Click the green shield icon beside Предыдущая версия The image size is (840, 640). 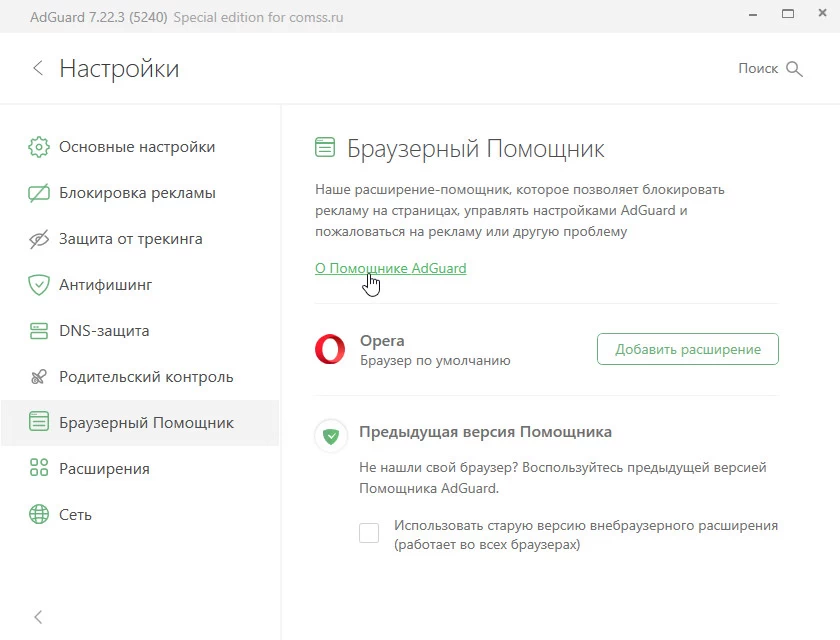[331, 436]
